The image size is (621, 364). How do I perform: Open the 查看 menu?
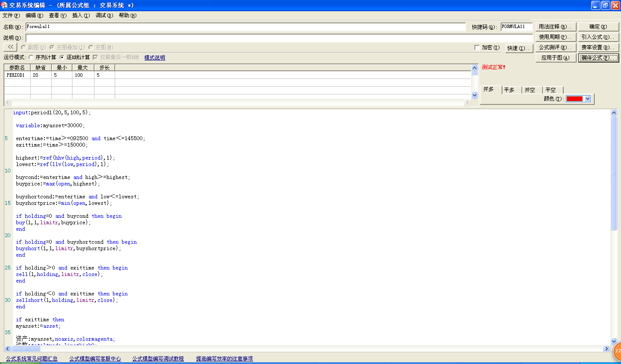[x=57, y=16]
